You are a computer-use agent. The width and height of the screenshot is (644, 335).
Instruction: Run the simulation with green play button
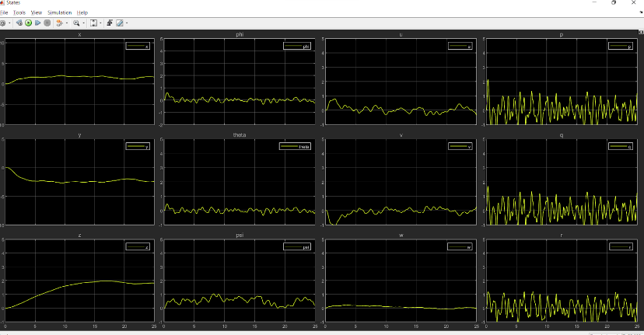click(28, 23)
